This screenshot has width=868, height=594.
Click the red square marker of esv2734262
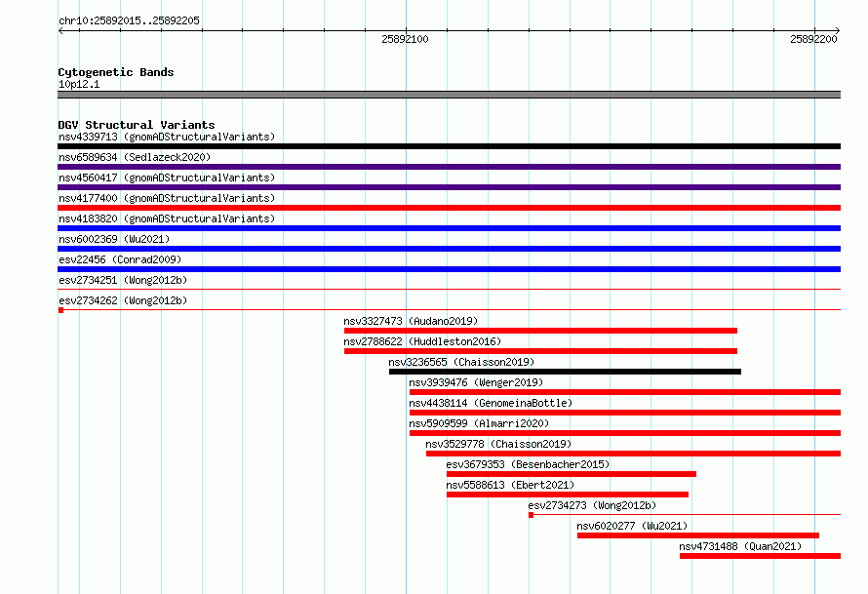[60, 310]
